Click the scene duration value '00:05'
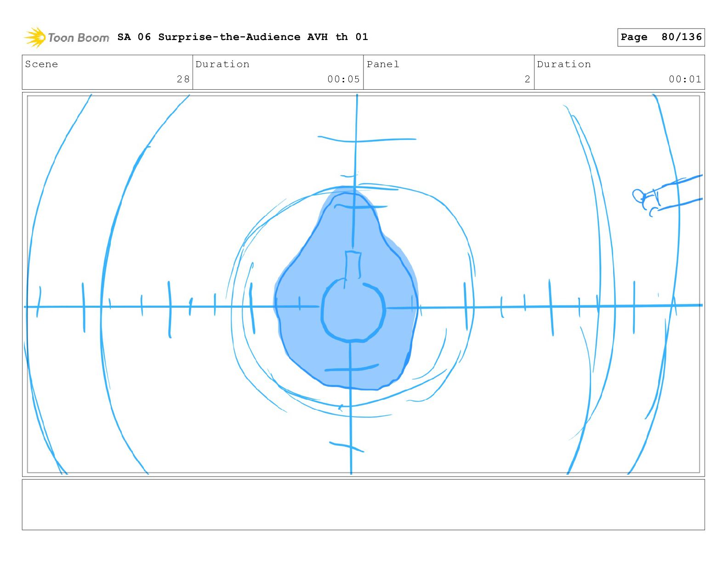This screenshot has width=728, height=563. pos(343,79)
